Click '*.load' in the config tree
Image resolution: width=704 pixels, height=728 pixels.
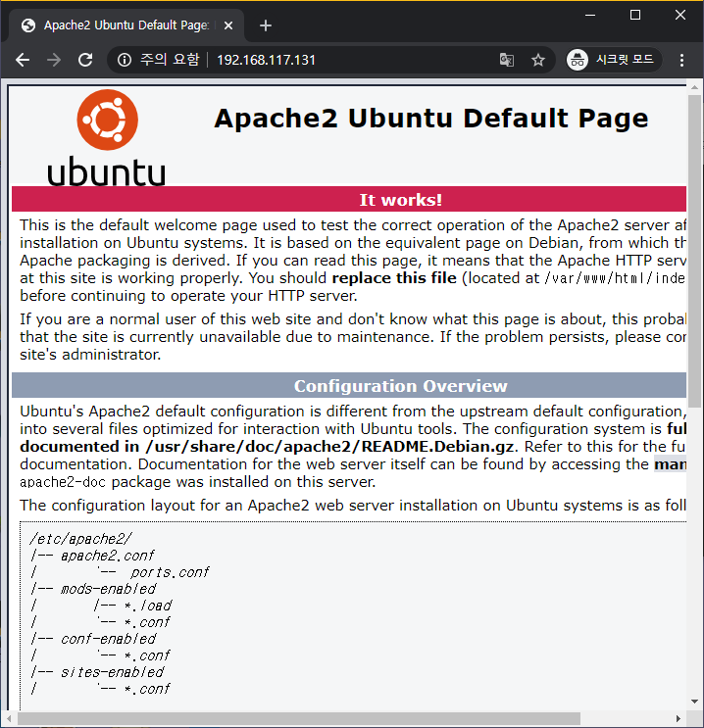pyautogui.click(x=148, y=606)
